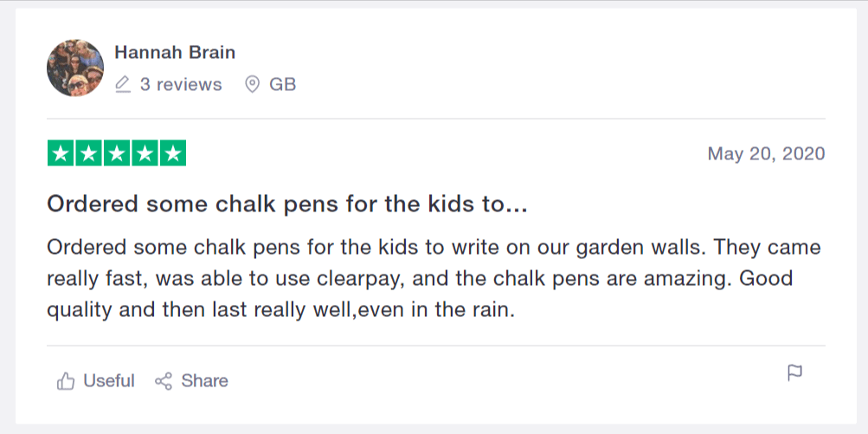The image size is (868, 434).
Task: Click the May 20, 2020 date
Action: click(x=766, y=153)
